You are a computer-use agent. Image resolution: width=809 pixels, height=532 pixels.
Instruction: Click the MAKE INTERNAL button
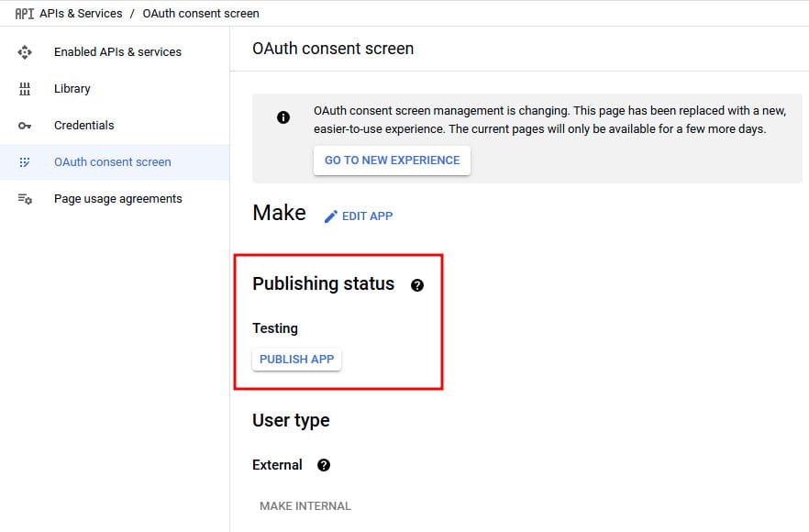coord(305,505)
